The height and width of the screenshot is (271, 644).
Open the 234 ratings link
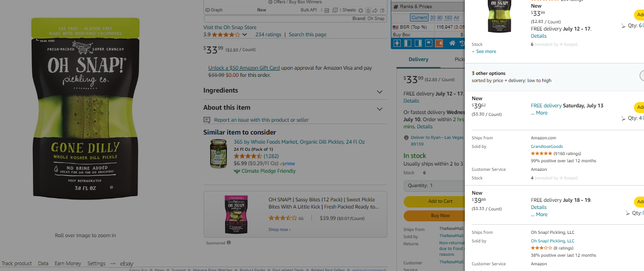pos(268,34)
